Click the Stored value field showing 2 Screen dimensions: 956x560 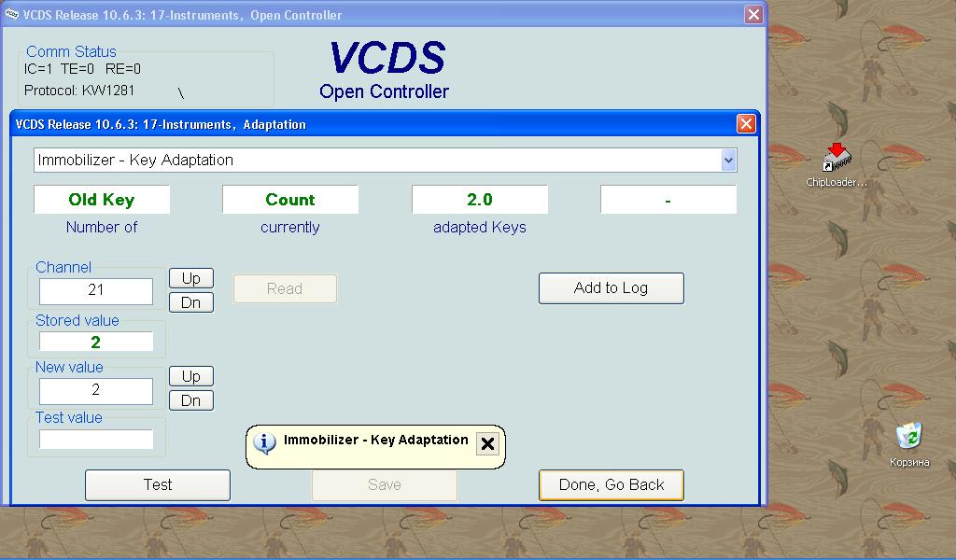tap(96, 342)
